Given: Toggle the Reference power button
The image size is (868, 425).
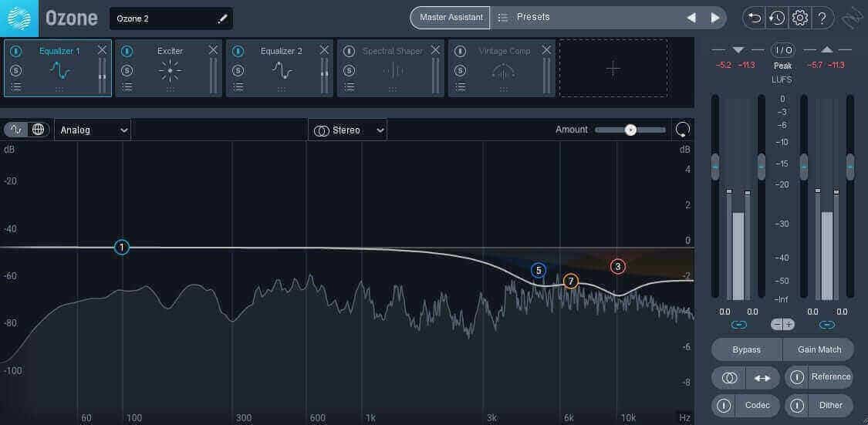Looking at the screenshot, I should coord(796,378).
